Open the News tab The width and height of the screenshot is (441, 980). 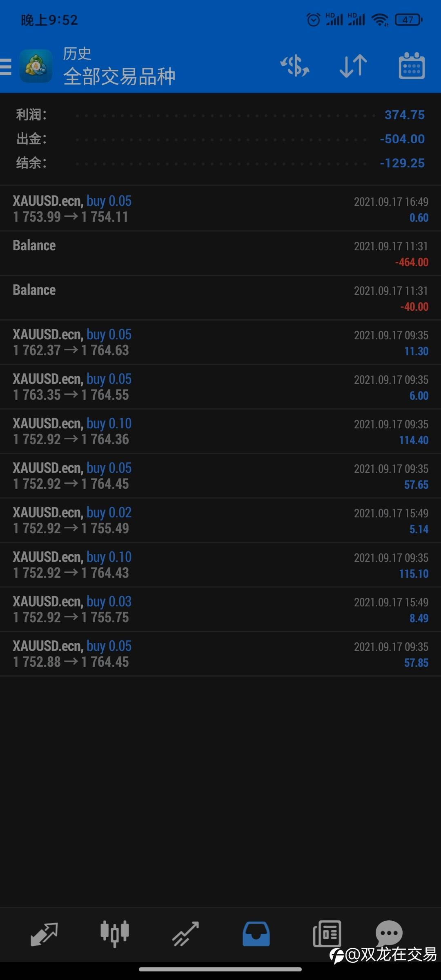(327, 933)
